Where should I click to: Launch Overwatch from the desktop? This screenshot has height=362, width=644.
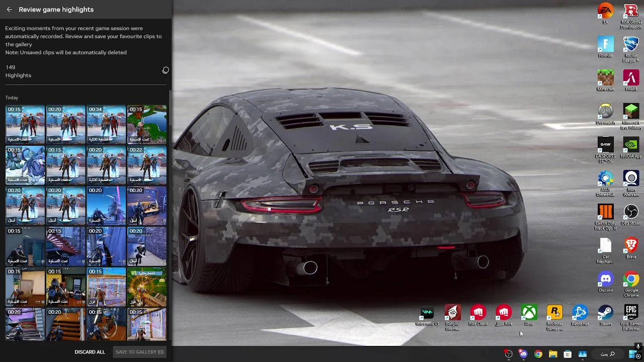(606, 114)
